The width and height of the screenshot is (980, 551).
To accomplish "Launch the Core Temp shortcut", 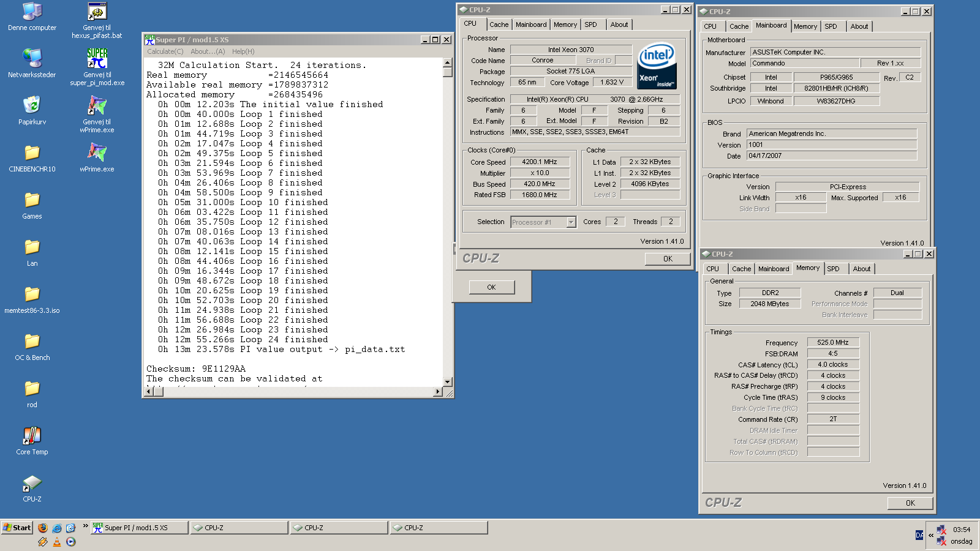I will (32, 441).
